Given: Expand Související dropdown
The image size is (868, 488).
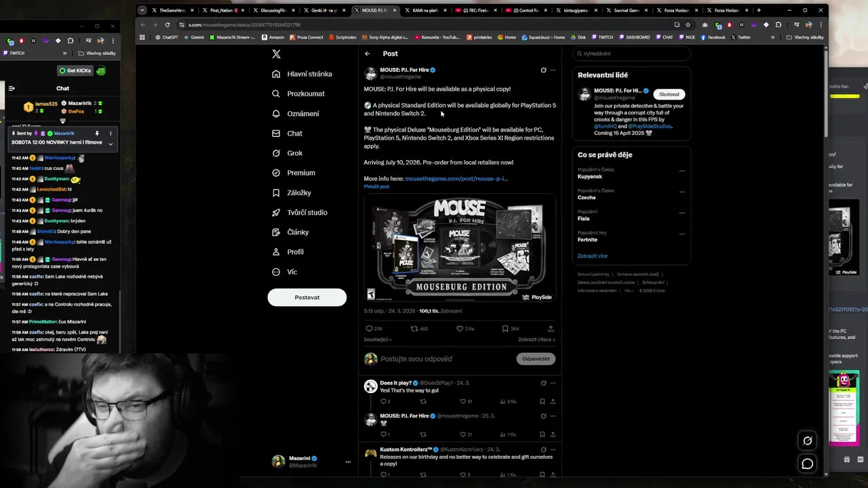Looking at the screenshot, I should point(378,340).
